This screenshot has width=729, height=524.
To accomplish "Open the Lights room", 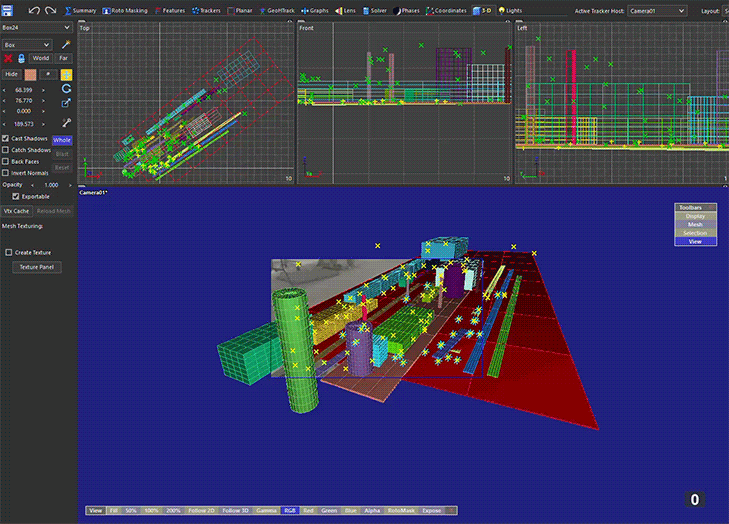I will pos(510,10).
